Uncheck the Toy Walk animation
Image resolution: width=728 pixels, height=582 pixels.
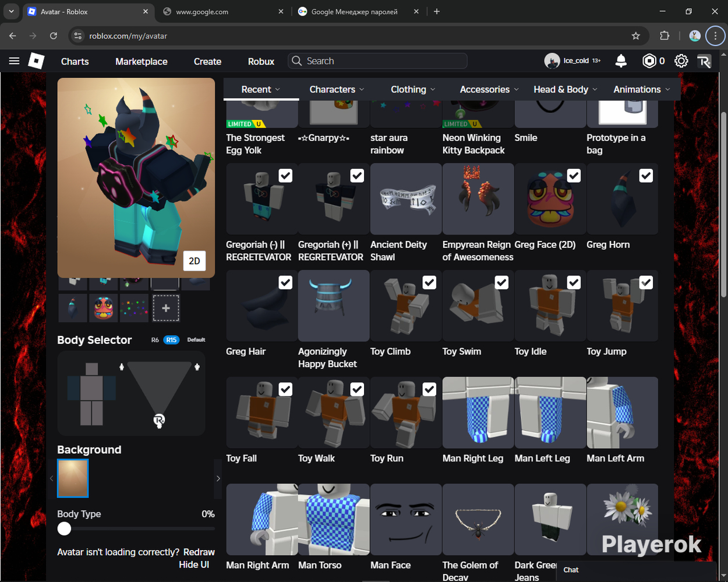click(357, 389)
